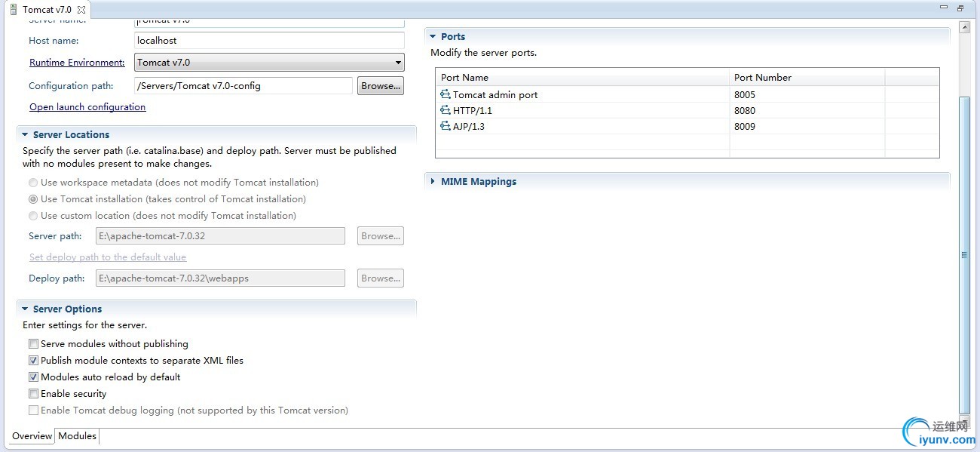This screenshot has height=452, width=980.
Task: Open the Runtime Environment link
Action: click(x=77, y=63)
